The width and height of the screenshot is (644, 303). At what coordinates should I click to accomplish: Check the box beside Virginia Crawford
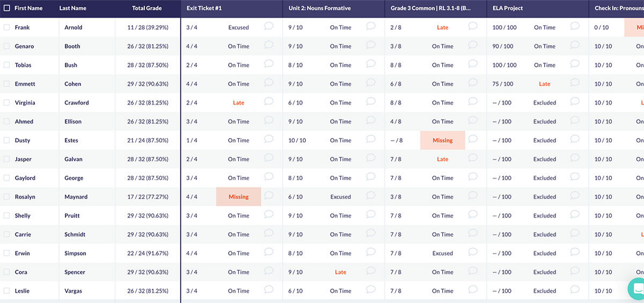tap(7, 103)
